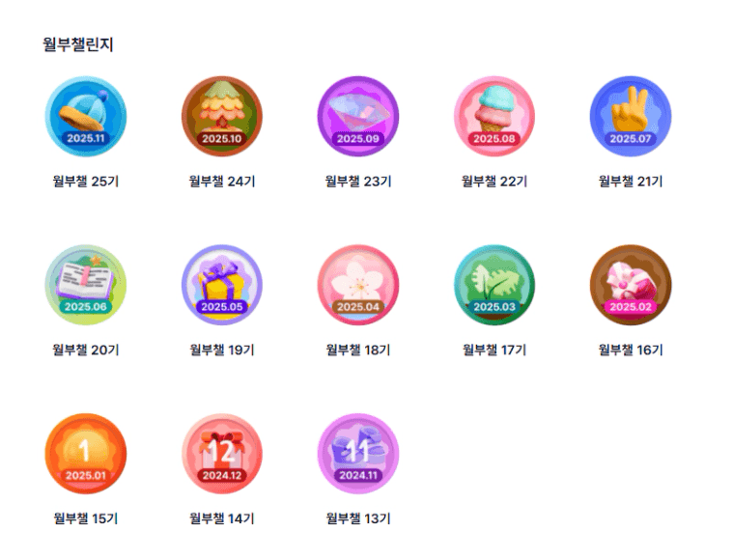Open the 2024.11 purple boots badge
Image resolution: width=733 pixels, height=560 pixels.
[x=358, y=454]
